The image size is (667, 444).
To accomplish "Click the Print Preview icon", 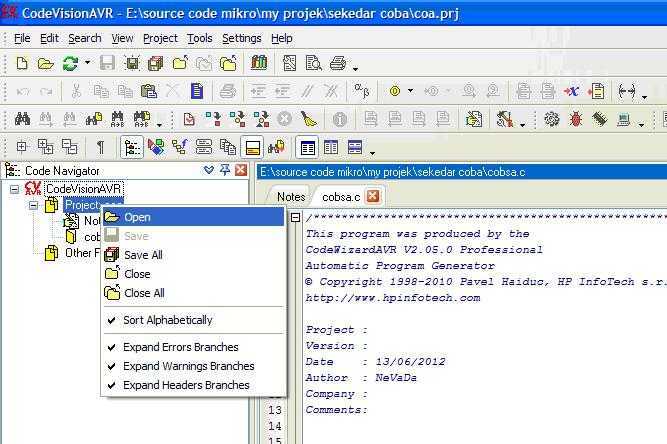I will point(314,64).
